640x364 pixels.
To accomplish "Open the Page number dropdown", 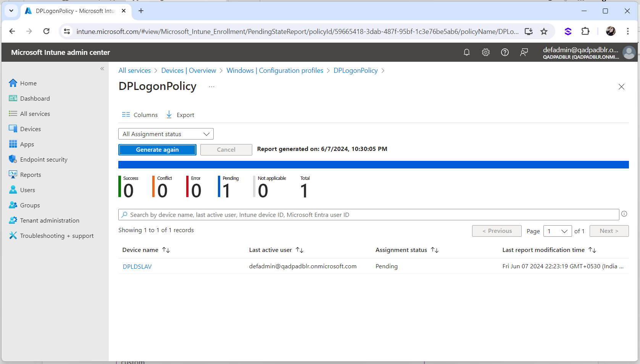I will (558, 231).
